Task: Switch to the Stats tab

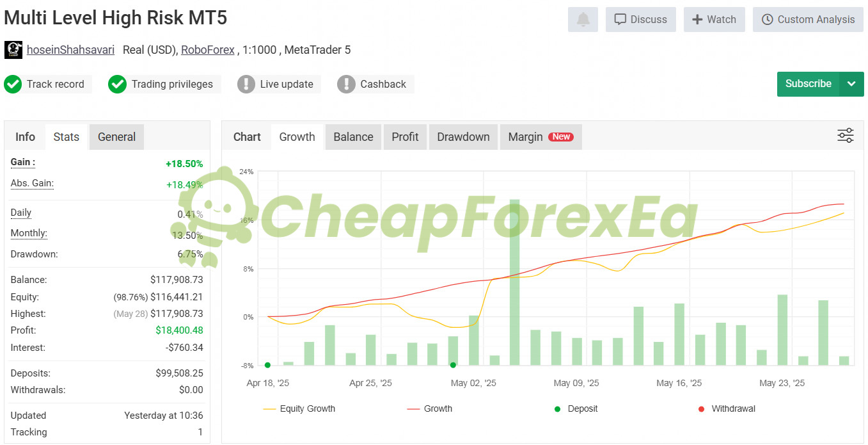Action: coord(67,137)
